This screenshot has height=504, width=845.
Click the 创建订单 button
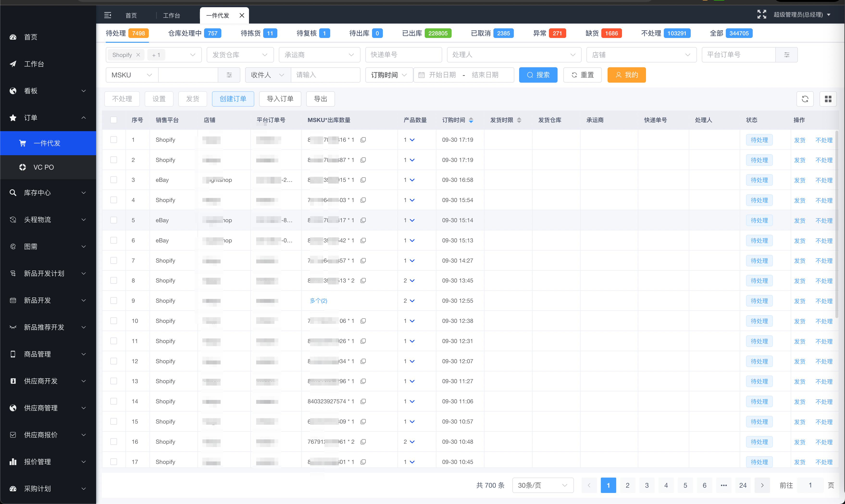click(x=233, y=99)
